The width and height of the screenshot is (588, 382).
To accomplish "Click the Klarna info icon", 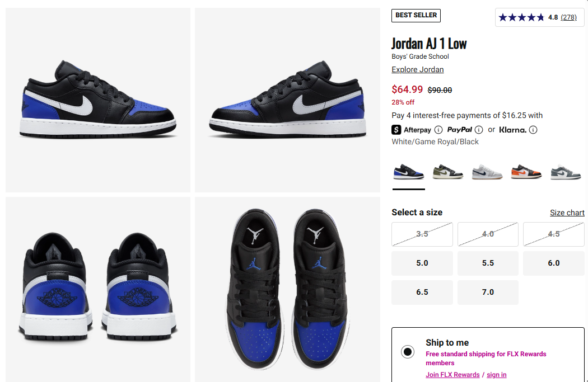I will pyautogui.click(x=533, y=130).
